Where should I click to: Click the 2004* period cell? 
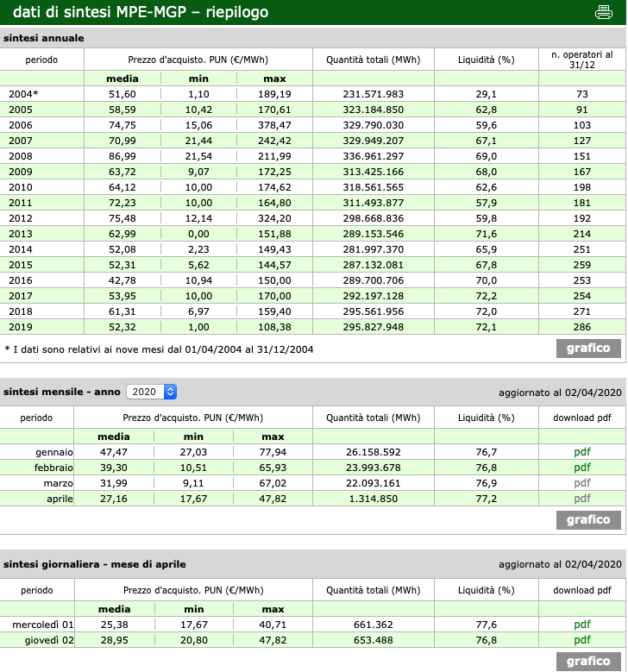tap(24, 94)
